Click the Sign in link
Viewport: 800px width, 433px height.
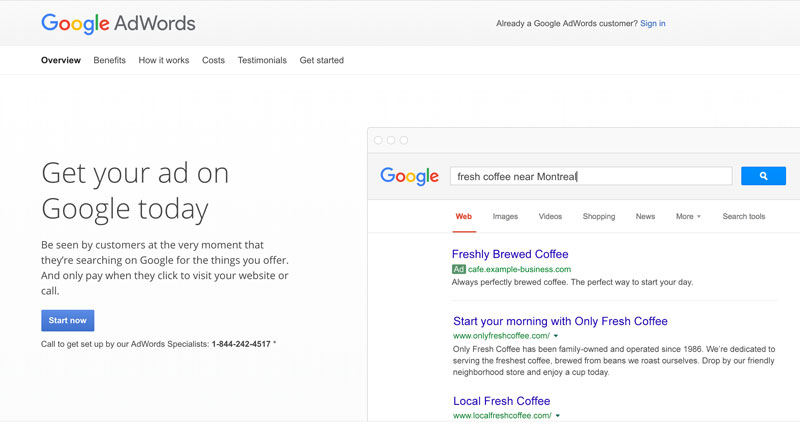pos(653,23)
